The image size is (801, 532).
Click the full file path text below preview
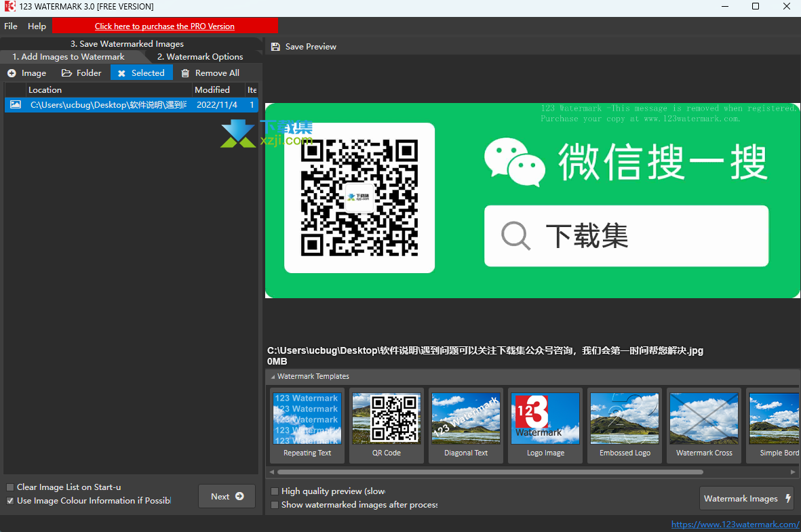pos(485,351)
